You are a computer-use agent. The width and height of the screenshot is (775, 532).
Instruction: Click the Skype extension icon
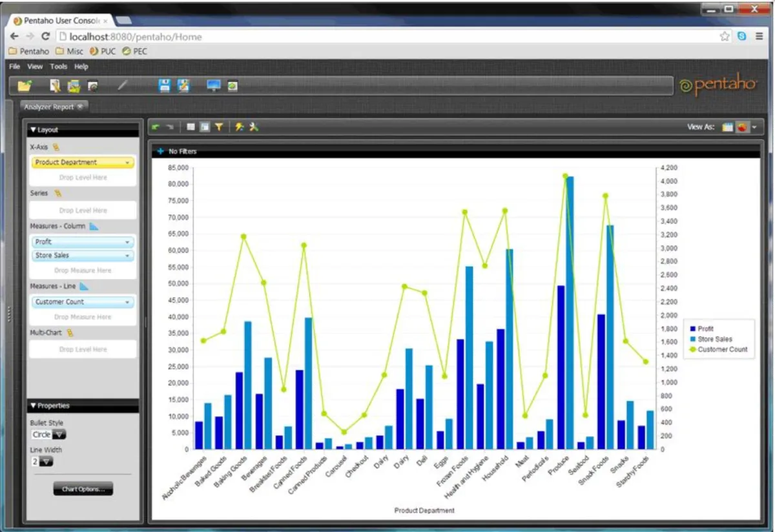pyautogui.click(x=742, y=37)
